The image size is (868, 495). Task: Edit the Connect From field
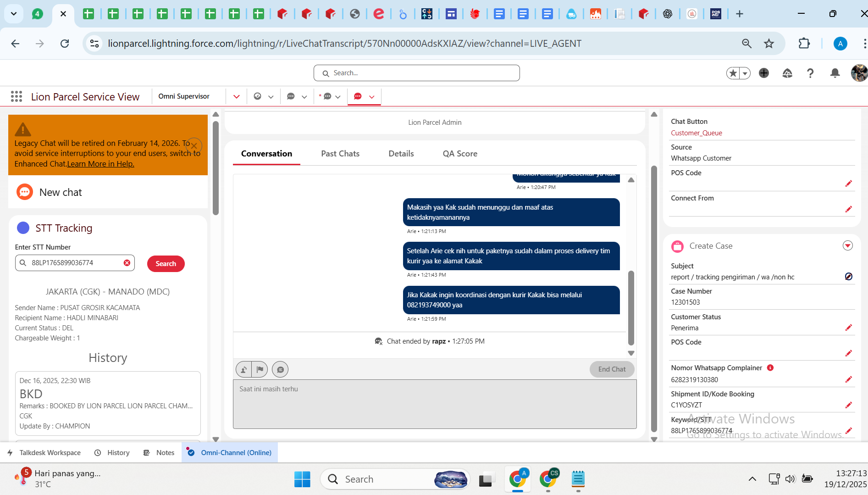[x=849, y=209]
